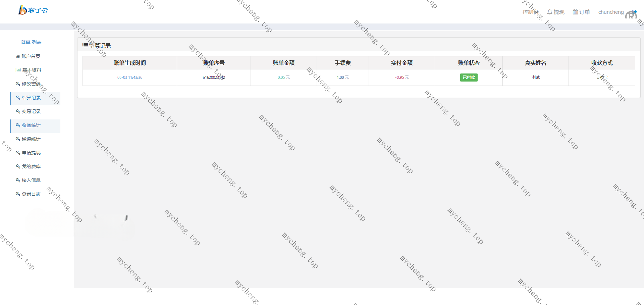Open the chuncheng username menu

[611, 12]
